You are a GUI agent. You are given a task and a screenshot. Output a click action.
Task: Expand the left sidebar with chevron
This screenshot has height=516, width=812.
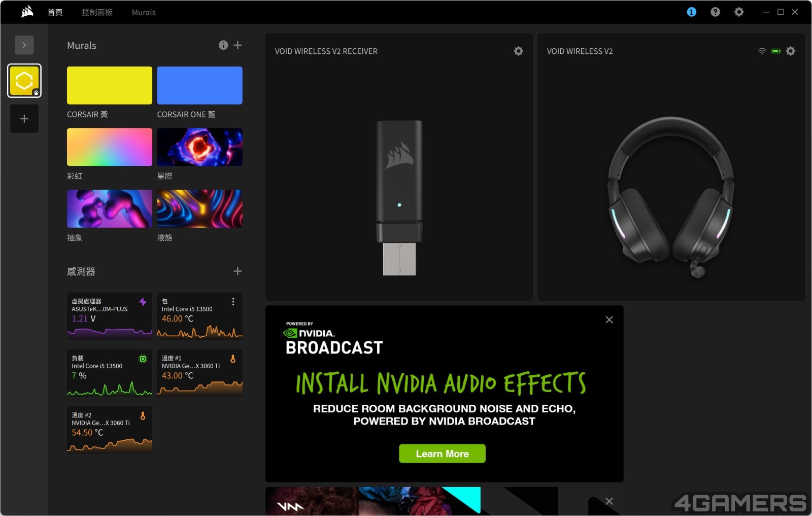pos(24,45)
